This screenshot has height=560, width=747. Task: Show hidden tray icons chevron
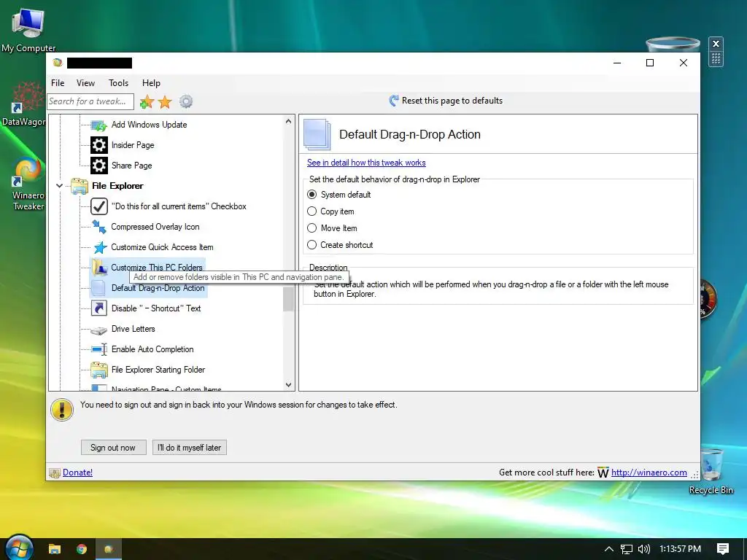coord(609,549)
